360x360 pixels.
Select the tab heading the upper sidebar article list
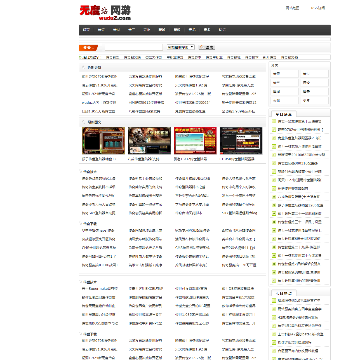click(x=284, y=114)
